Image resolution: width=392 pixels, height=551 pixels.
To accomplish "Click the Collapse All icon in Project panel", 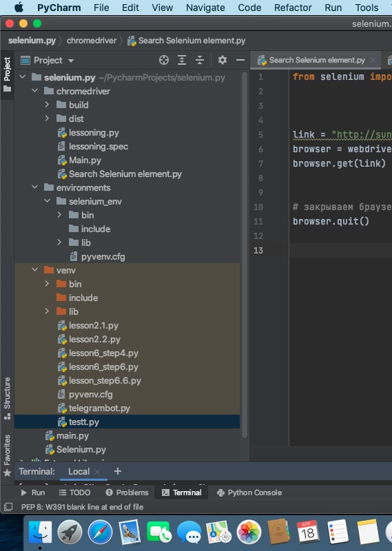I will point(200,60).
